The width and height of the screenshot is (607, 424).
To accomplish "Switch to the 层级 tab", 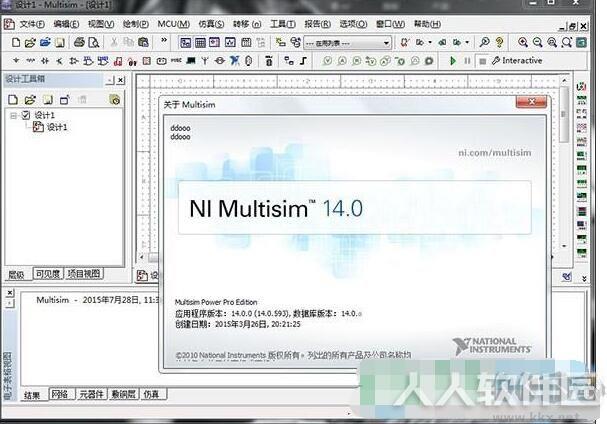I will [x=16, y=275].
